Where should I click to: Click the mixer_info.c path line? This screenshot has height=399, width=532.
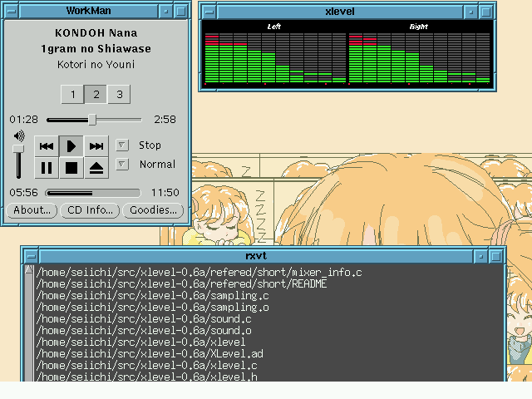point(199,273)
